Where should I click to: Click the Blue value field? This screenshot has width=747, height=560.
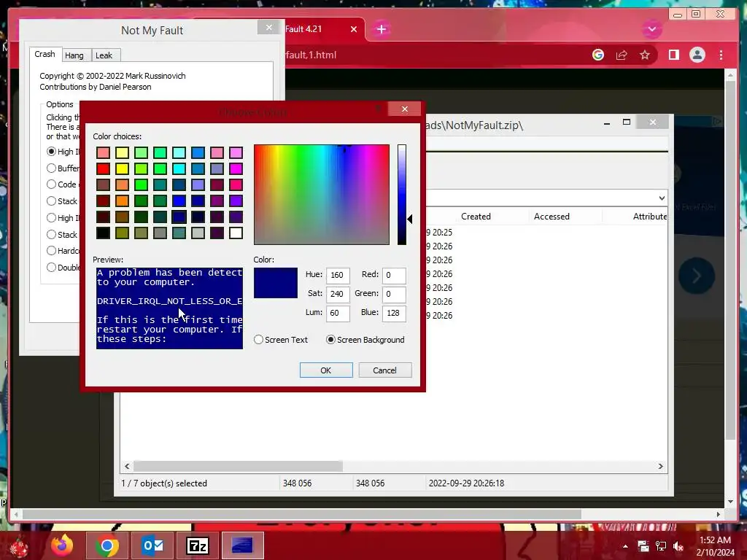click(x=394, y=313)
